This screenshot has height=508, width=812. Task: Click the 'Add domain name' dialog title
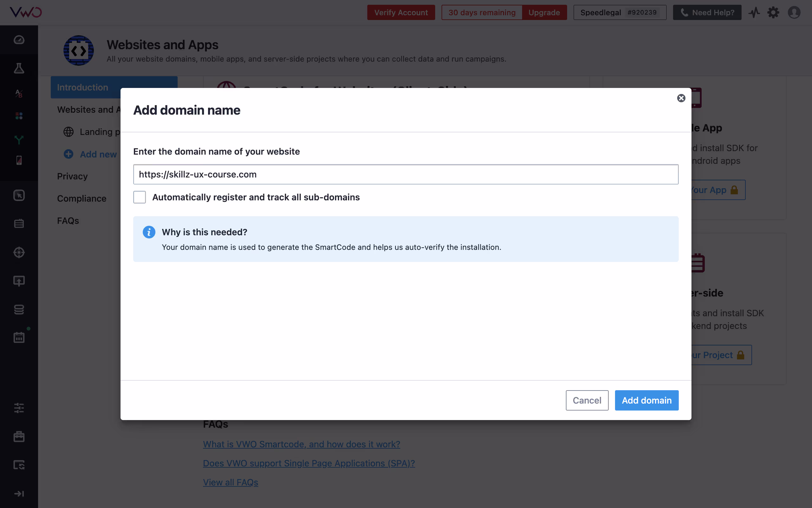pos(187,110)
